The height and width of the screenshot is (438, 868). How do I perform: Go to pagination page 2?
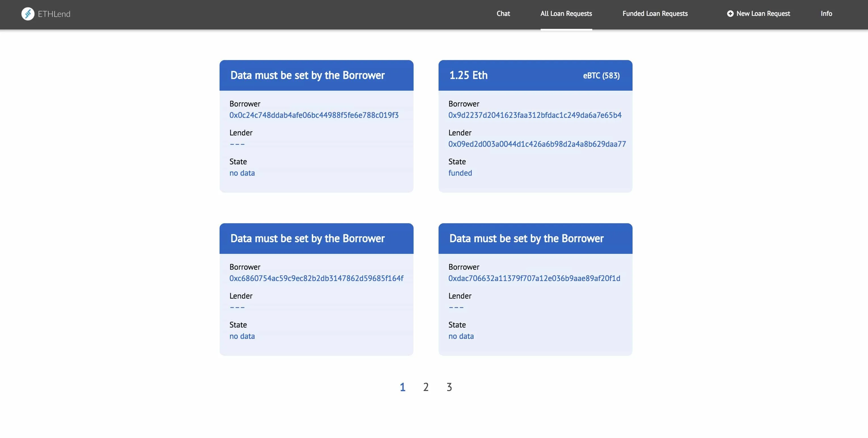pos(425,387)
